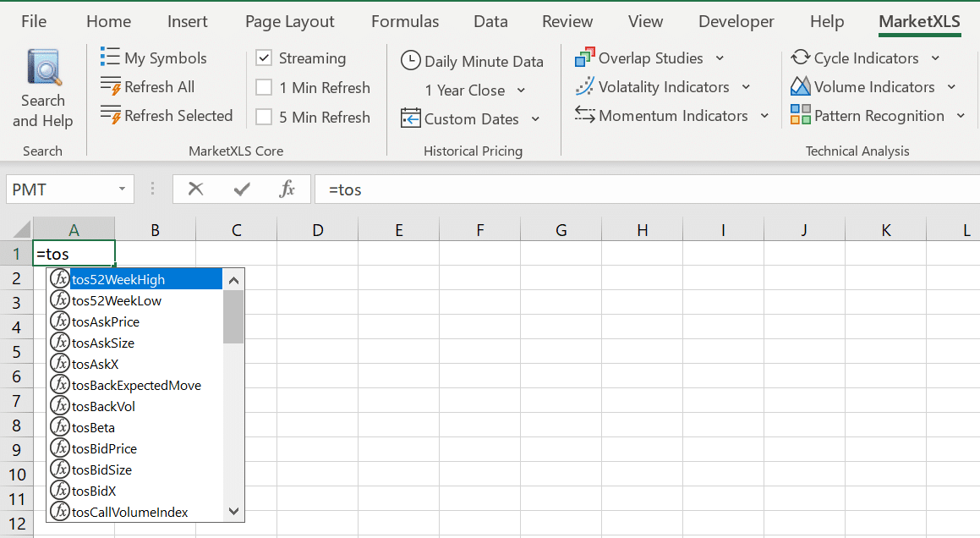Click fx icon next to tosBidX
This screenshot has height=538, width=980.
tap(60, 491)
